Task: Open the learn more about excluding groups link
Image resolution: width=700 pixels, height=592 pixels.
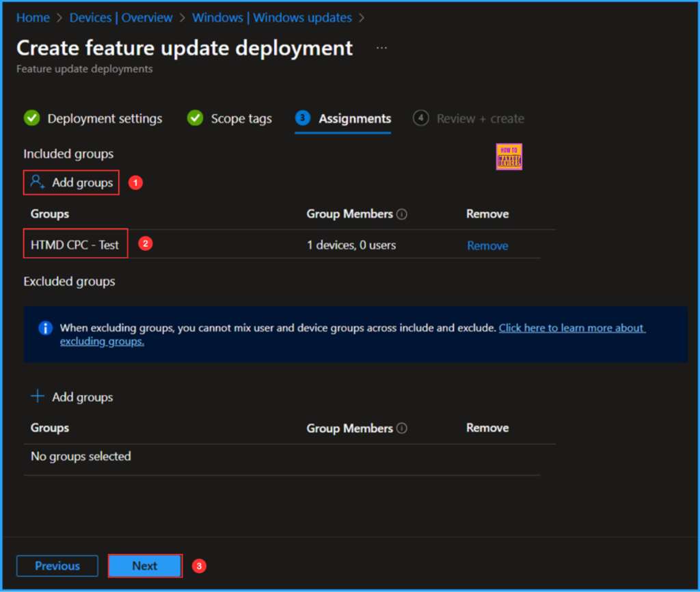Action: pos(571,328)
